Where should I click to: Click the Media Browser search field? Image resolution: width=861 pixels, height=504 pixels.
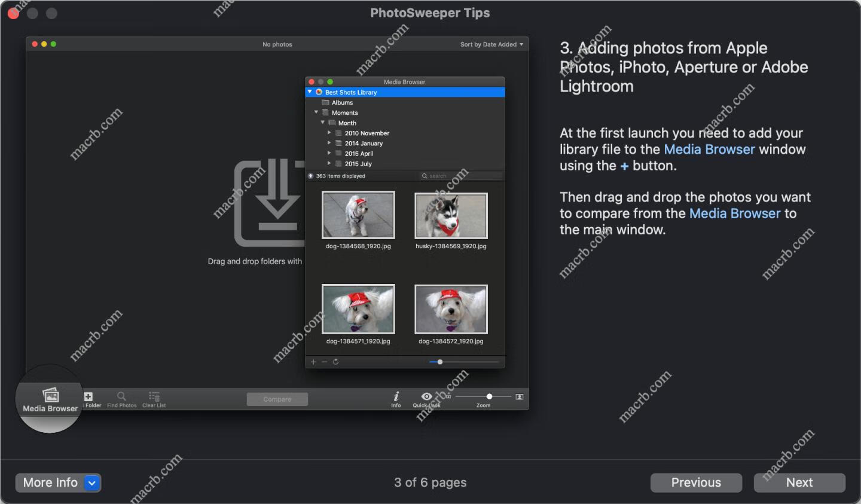(x=460, y=176)
